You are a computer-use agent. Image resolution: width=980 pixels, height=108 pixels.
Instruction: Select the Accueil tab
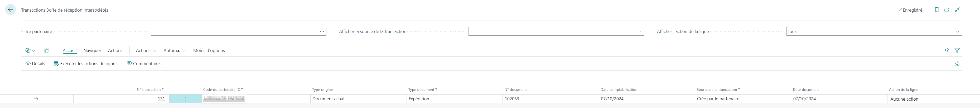pyautogui.click(x=70, y=50)
